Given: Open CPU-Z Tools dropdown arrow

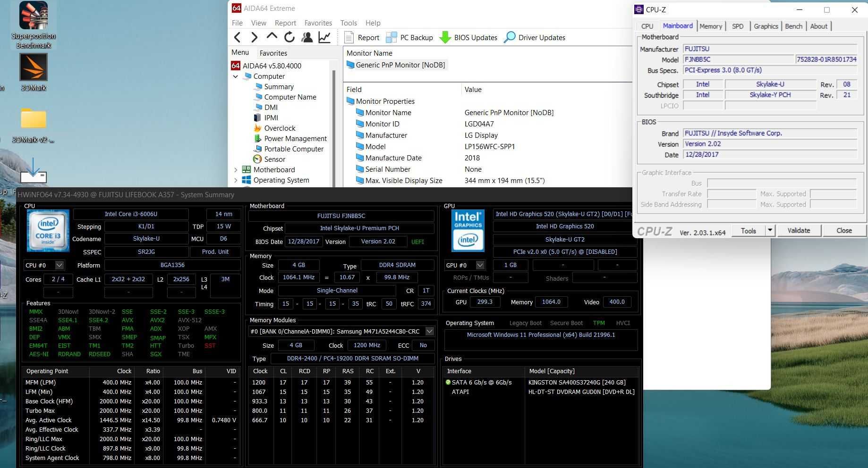Looking at the screenshot, I should click(770, 230).
